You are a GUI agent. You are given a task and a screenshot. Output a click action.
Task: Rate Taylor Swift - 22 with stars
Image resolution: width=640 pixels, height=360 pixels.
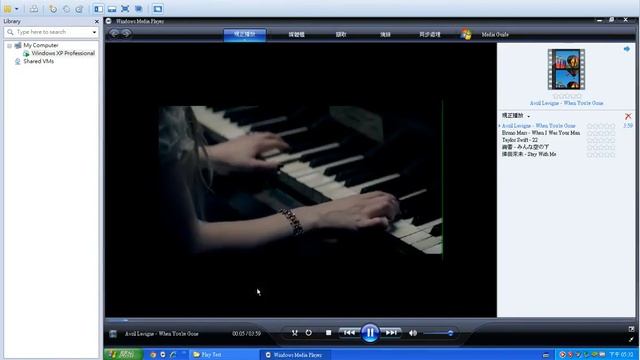[601, 140]
